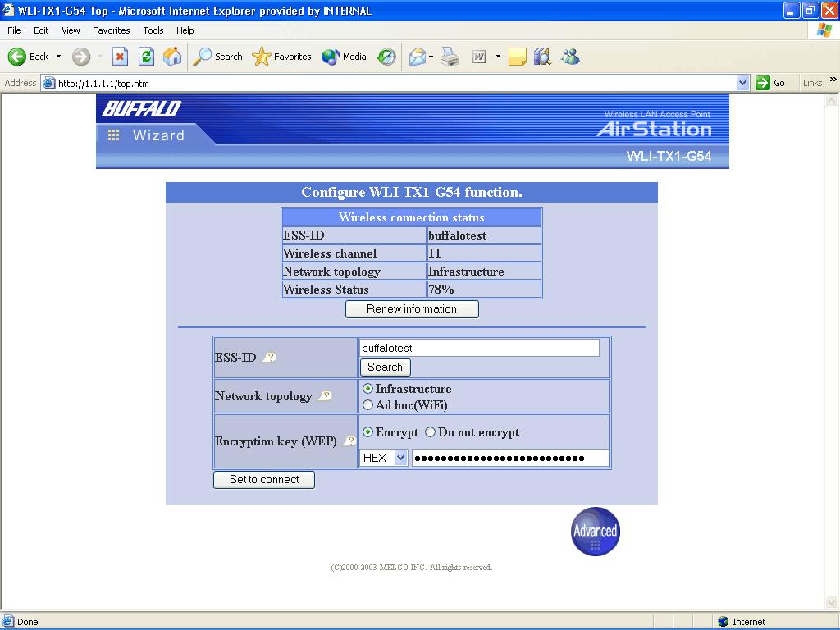Click the Wireless channel value 11
The width and height of the screenshot is (840, 630).
point(434,253)
